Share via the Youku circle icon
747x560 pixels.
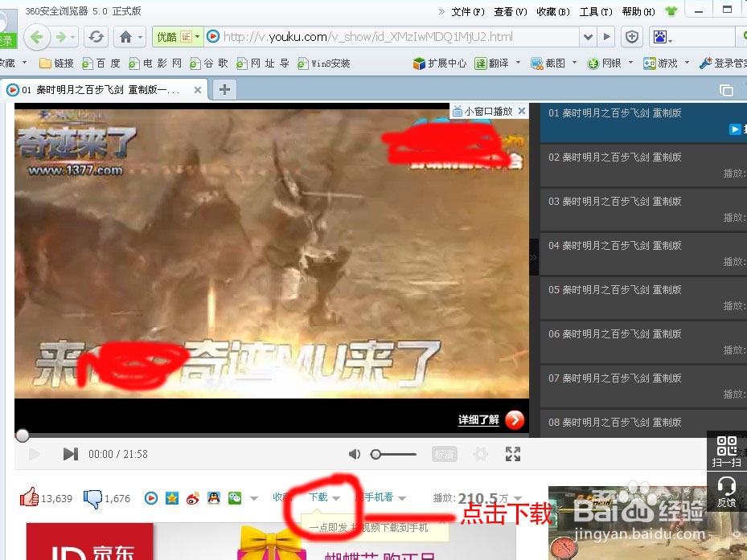point(151,498)
